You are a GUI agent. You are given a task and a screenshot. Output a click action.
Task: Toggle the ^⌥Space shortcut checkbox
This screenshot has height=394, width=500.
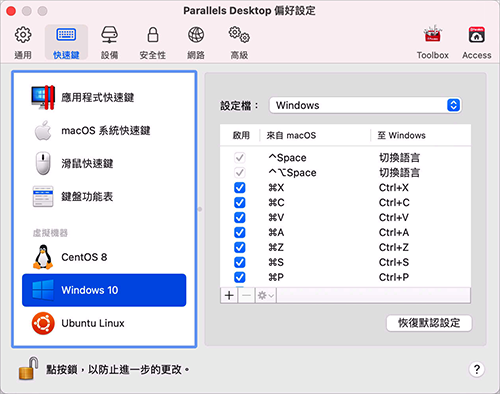239,172
